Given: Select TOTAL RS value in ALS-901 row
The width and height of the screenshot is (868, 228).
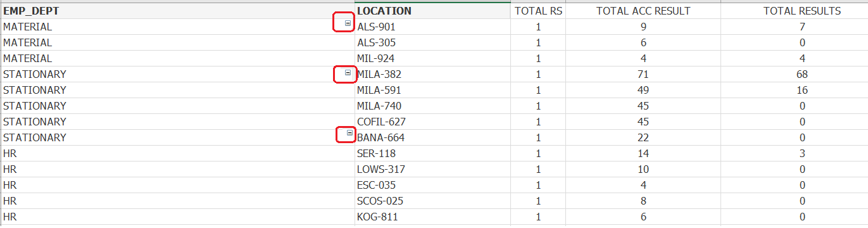Looking at the screenshot, I should click(538, 27).
